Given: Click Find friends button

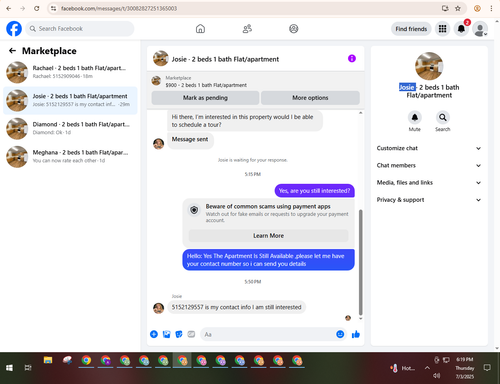Looking at the screenshot, I should coord(411,29).
